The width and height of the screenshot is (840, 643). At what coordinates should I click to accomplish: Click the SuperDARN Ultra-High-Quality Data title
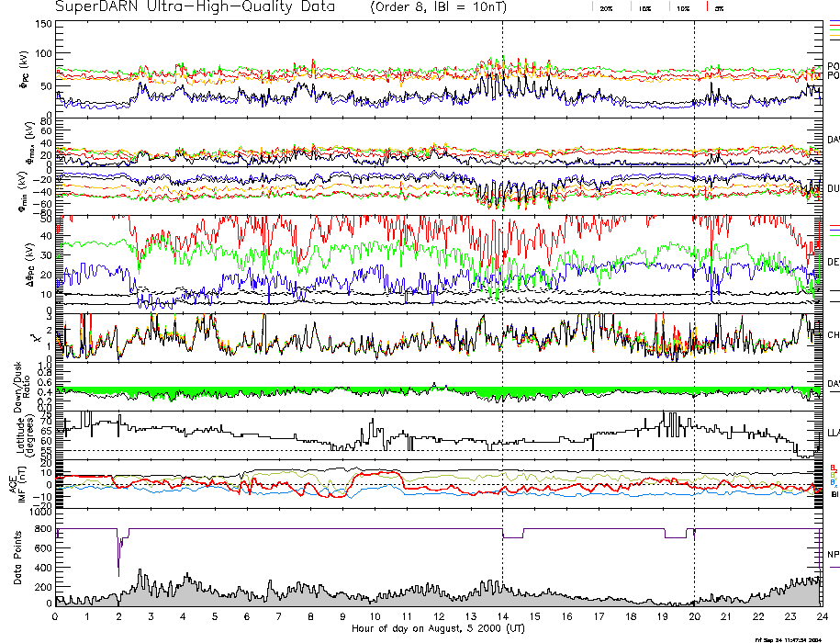pos(185,7)
